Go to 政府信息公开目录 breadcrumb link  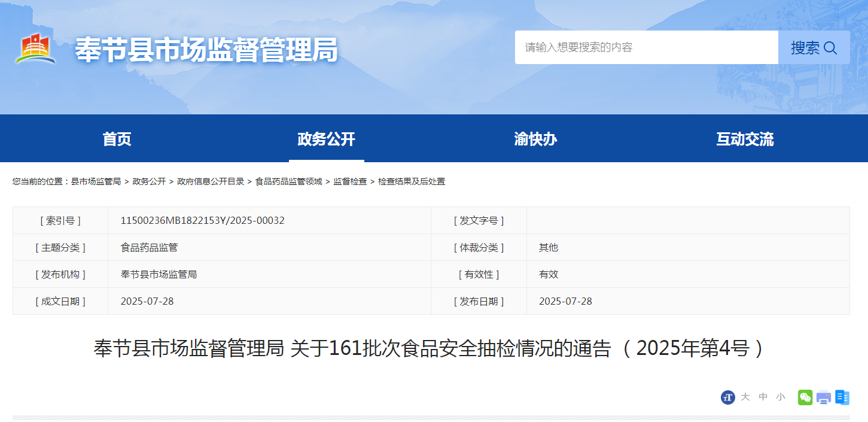tap(211, 181)
